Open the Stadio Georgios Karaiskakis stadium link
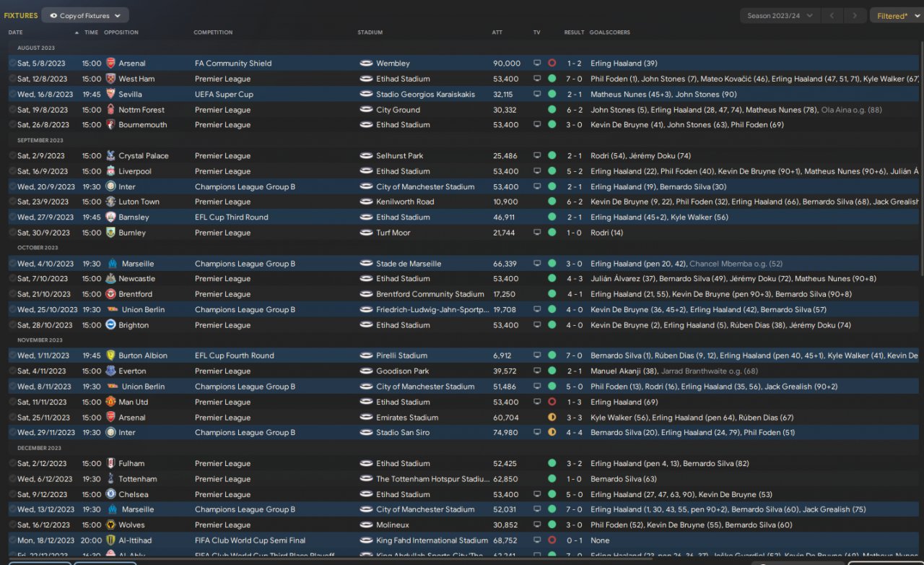This screenshot has height=565, width=924. [426, 94]
